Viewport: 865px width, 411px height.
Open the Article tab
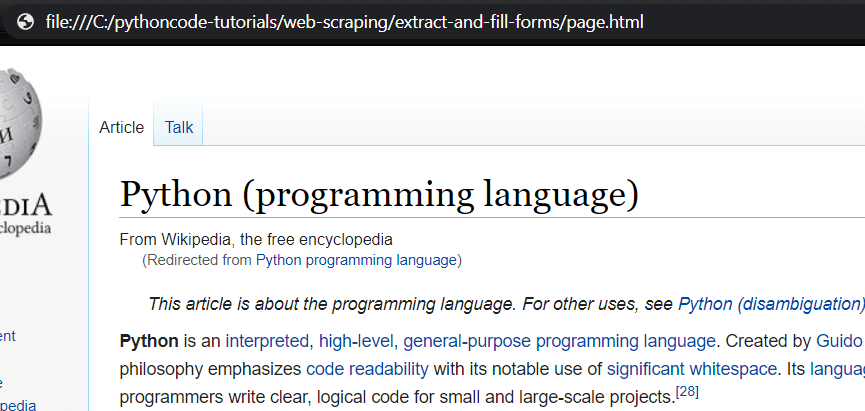pos(121,127)
